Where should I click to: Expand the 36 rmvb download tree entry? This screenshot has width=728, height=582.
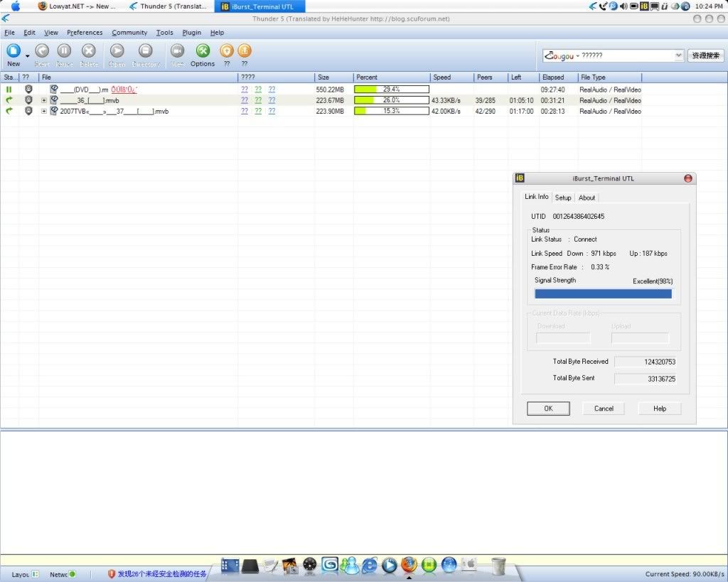[44, 100]
